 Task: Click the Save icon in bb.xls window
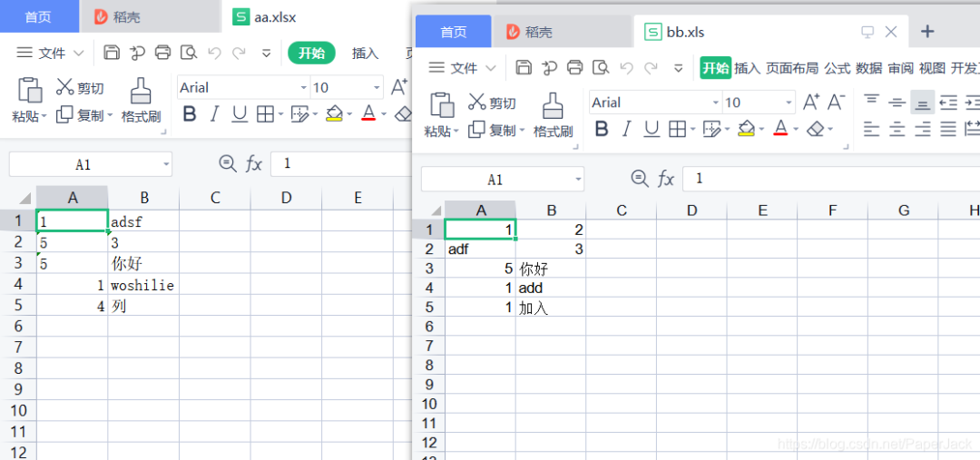click(524, 67)
